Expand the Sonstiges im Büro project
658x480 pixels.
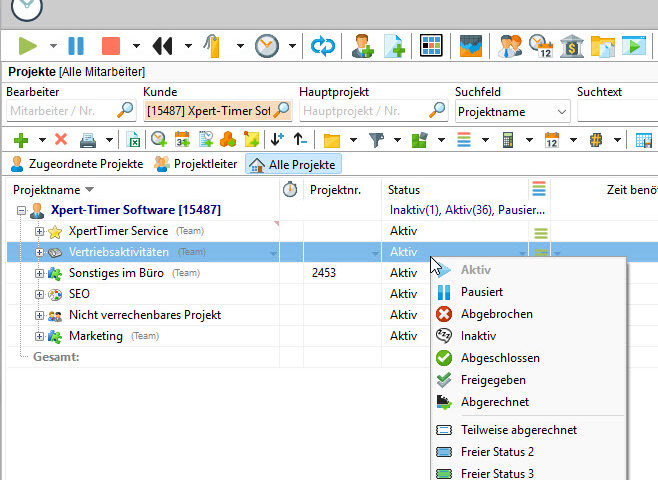pyautogui.click(x=39, y=273)
